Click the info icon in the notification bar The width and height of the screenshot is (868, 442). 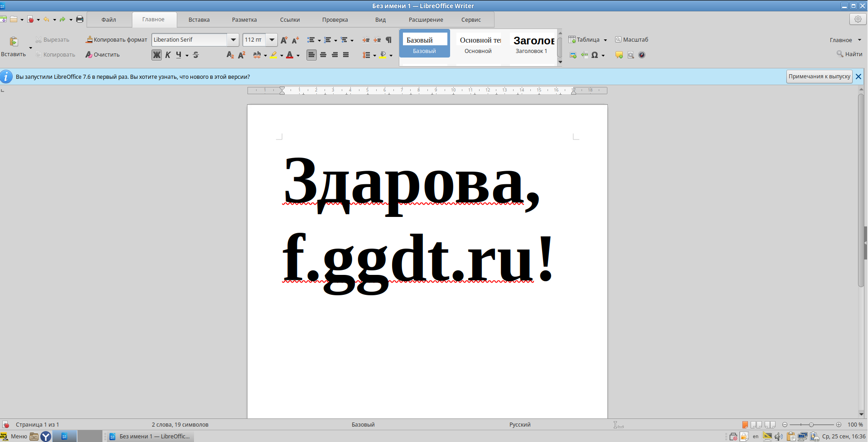pos(6,77)
